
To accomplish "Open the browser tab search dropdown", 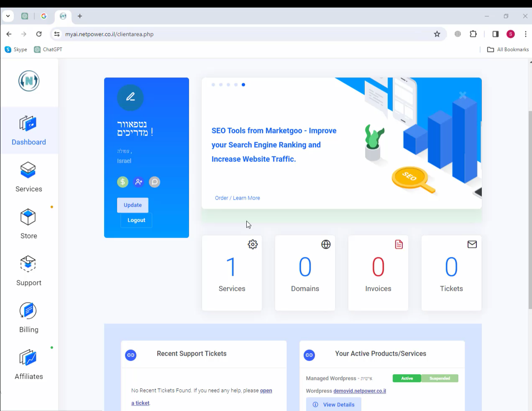I will pos(8,16).
